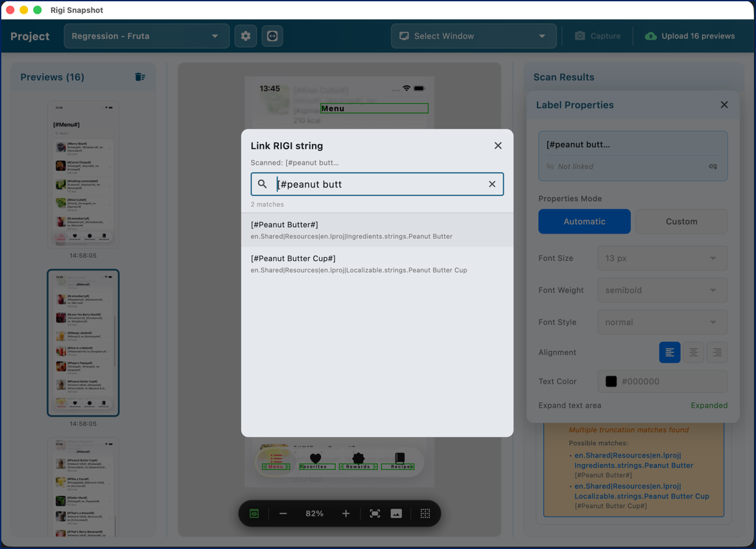Close the Link RIGI string dialog
Viewport: 756px width, 549px height.
[x=498, y=146]
